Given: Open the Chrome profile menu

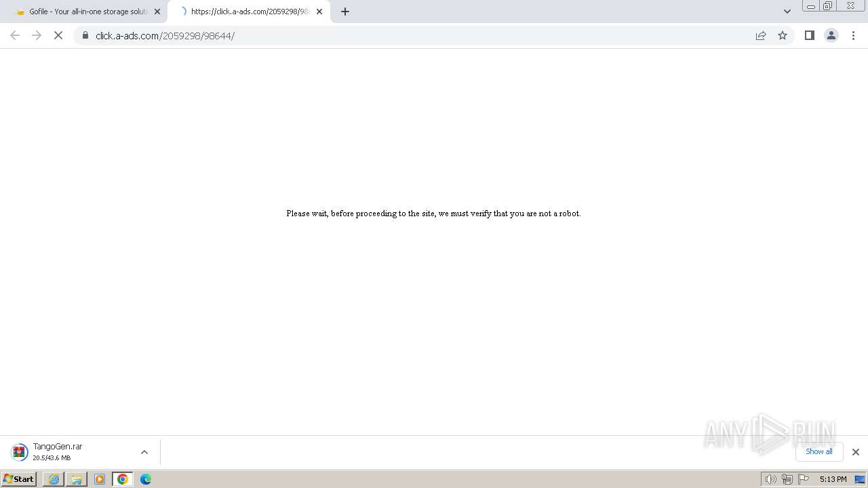Looking at the screenshot, I should click(831, 35).
